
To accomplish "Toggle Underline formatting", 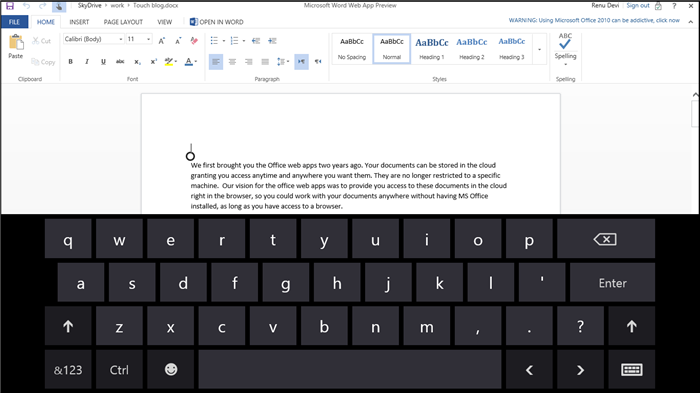I will click(x=103, y=62).
